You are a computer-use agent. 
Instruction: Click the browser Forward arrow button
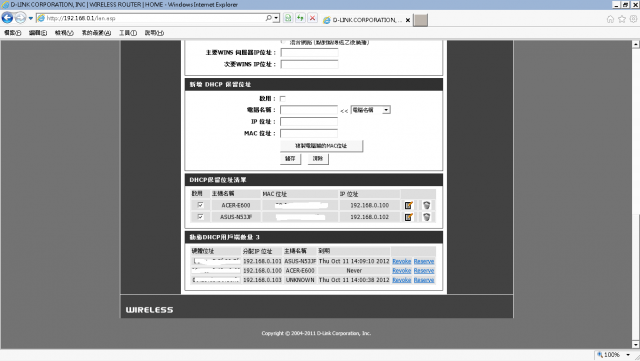click(x=20, y=18)
